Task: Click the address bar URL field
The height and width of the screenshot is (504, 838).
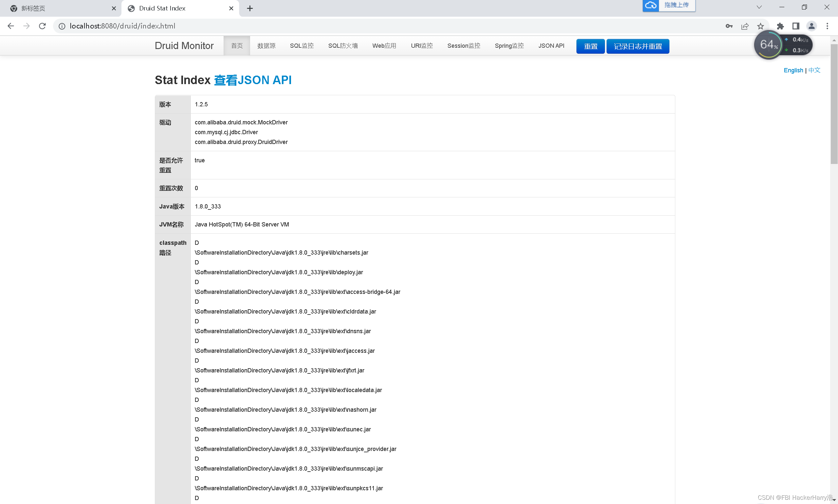Action: click(x=391, y=26)
